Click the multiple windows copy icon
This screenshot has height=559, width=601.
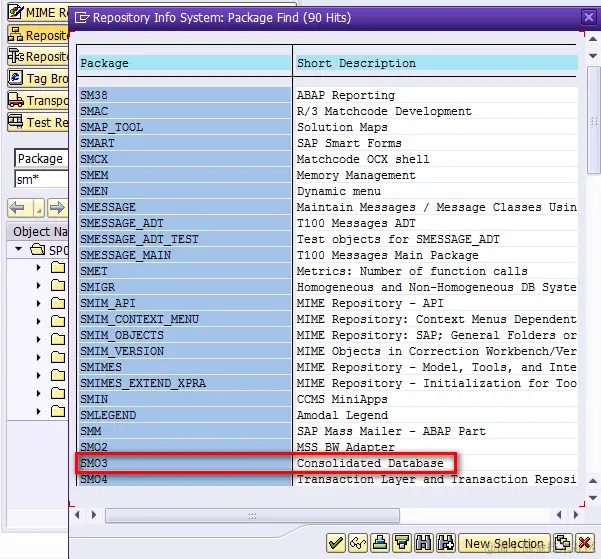tap(562, 543)
